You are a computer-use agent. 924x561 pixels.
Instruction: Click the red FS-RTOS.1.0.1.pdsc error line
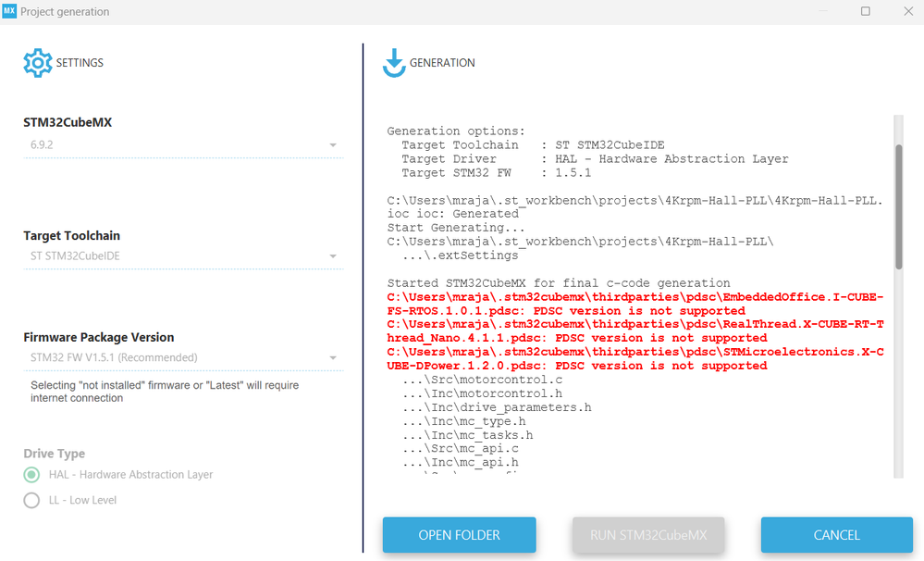coord(566,311)
